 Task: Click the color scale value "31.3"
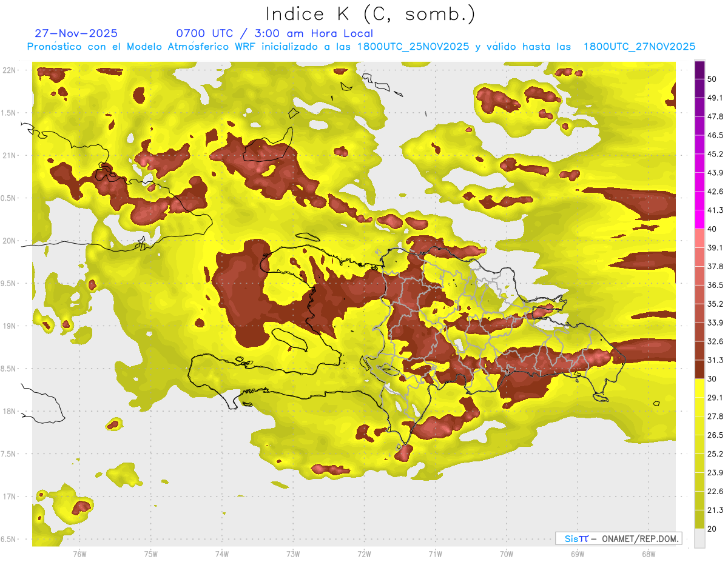pos(715,360)
